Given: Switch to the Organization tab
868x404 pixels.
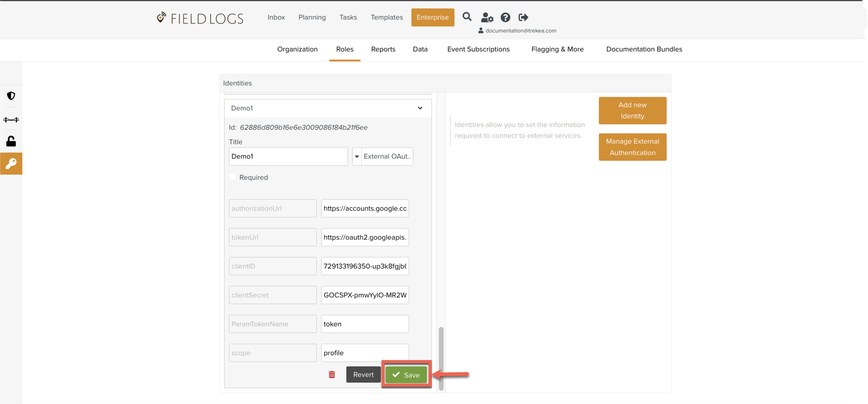Looking at the screenshot, I should 297,49.
